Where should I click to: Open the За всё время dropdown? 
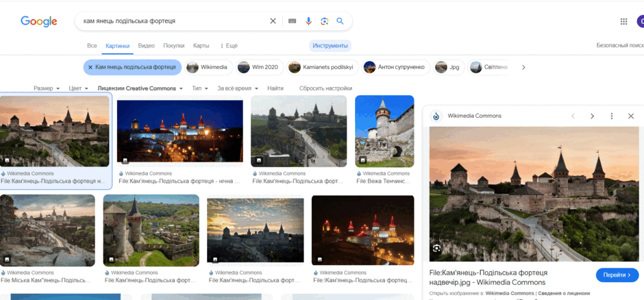[x=238, y=88]
